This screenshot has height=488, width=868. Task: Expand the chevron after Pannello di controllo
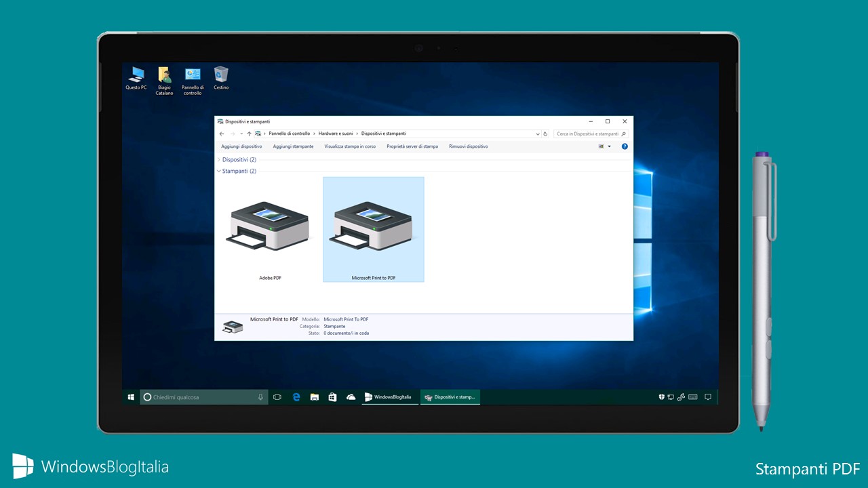click(313, 134)
